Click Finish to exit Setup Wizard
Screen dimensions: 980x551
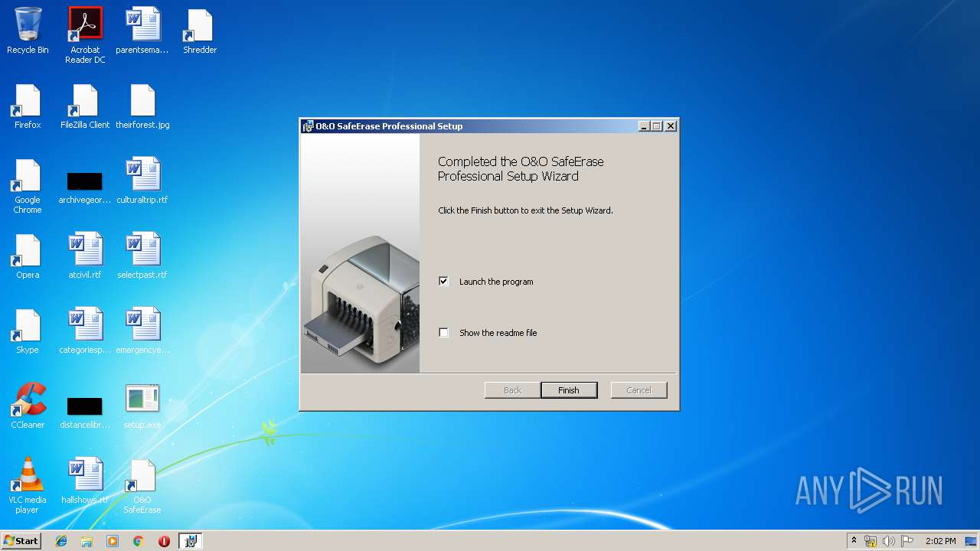(569, 390)
